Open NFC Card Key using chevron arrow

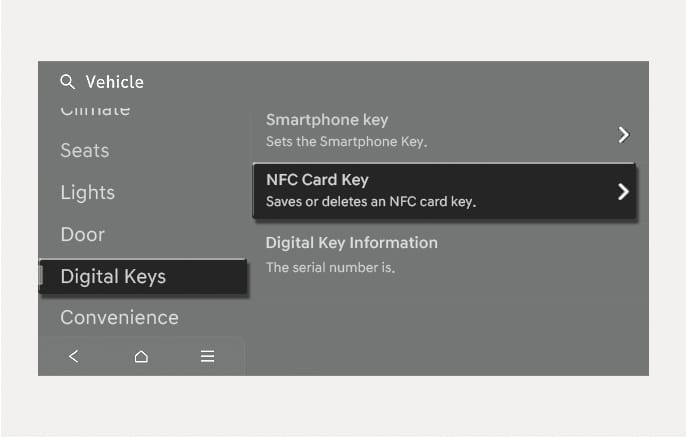coord(623,191)
